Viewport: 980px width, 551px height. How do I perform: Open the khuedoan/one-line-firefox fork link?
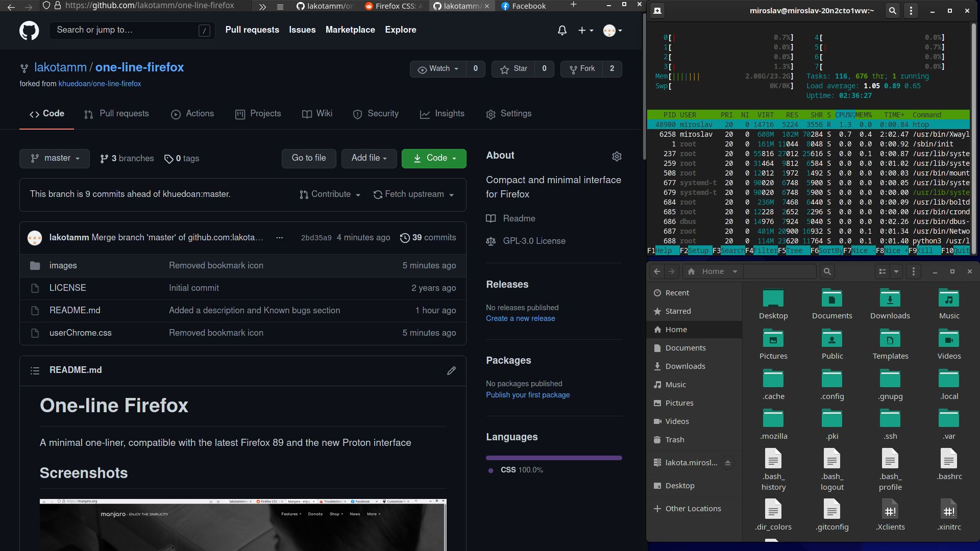point(100,84)
